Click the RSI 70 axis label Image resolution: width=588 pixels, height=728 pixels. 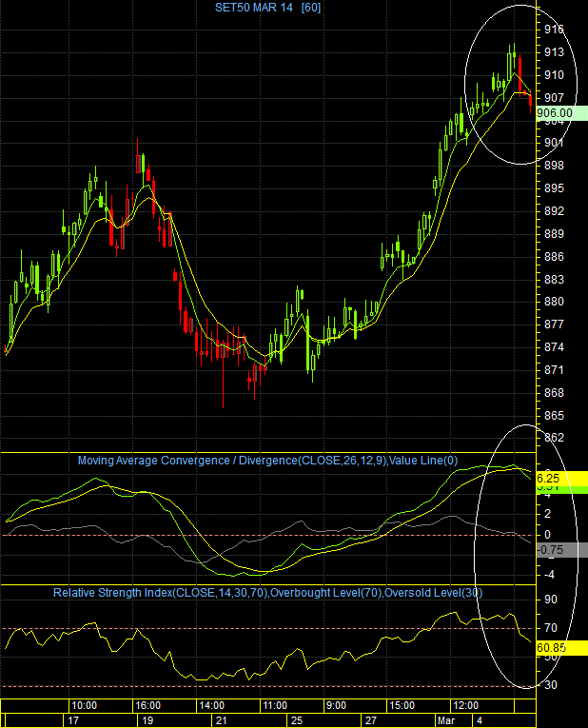[551, 628]
